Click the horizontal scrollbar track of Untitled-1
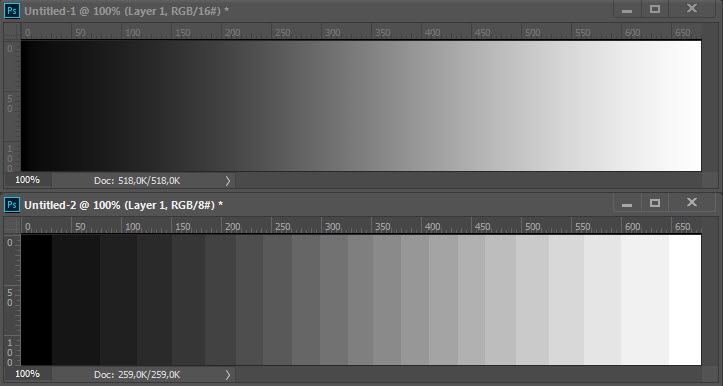 click(x=475, y=181)
